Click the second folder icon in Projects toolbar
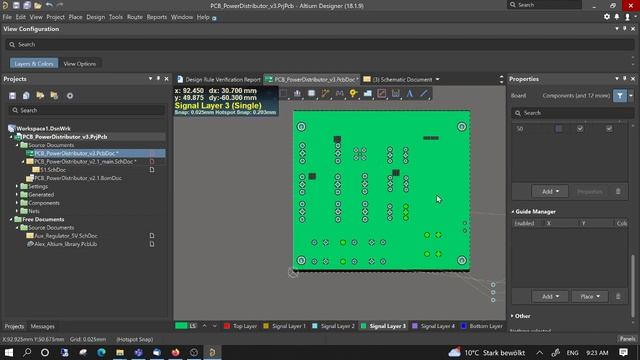This screenshot has height=360, width=640. tap(54, 96)
